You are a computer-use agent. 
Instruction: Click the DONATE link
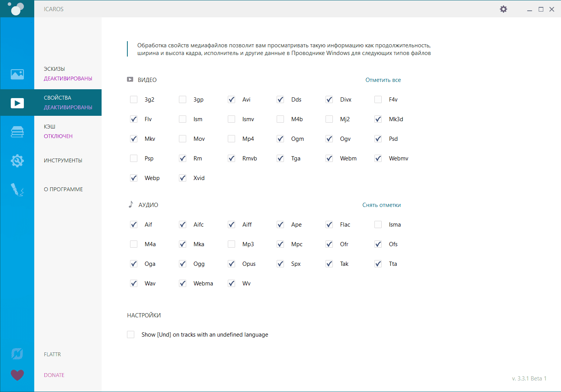(x=54, y=375)
